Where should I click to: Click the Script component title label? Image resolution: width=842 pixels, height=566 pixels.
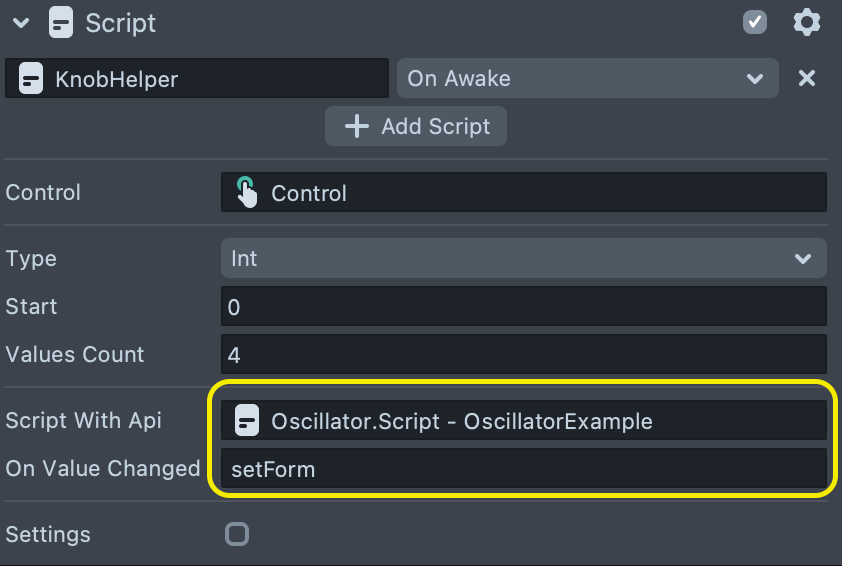121,23
